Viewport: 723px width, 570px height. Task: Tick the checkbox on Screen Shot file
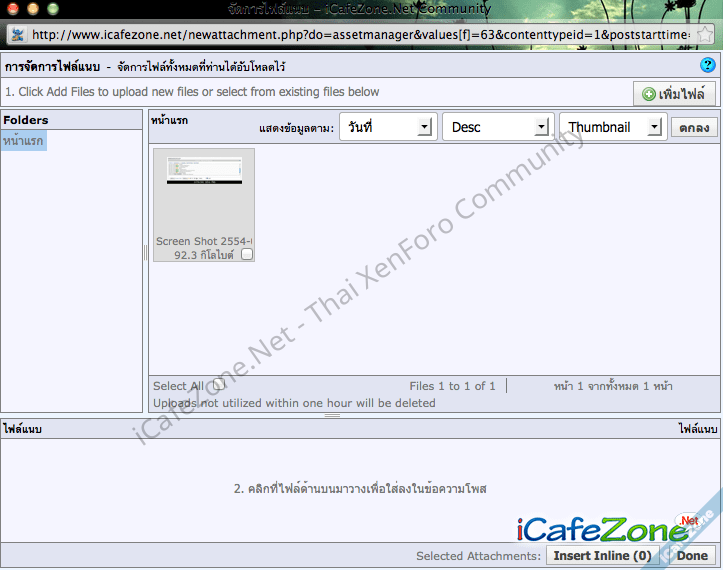(247, 255)
